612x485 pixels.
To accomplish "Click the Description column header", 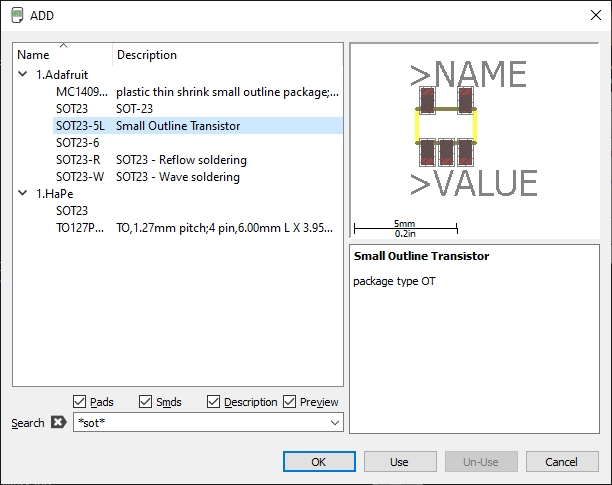I will [228, 55].
